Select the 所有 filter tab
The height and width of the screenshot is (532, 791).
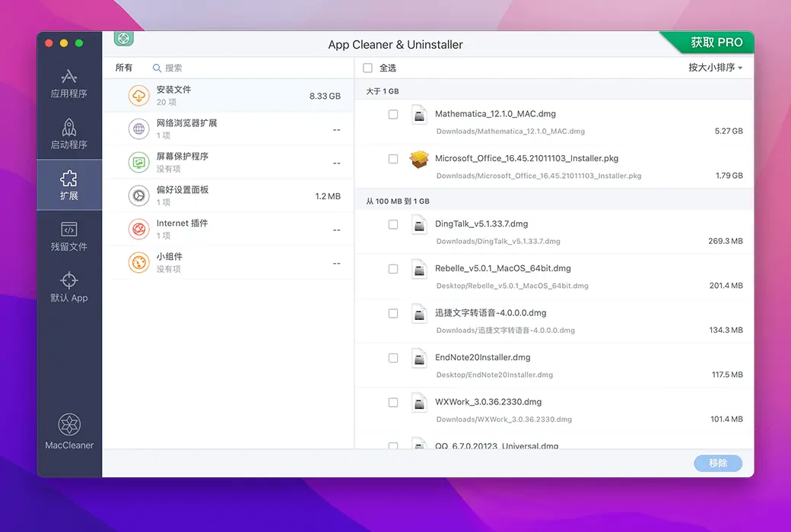pos(123,68)
